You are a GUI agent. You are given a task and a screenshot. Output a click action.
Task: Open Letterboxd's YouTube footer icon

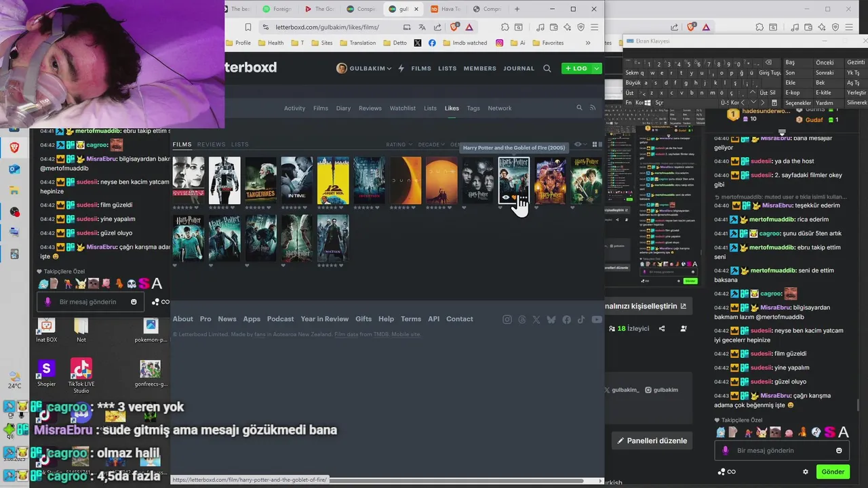pyautogui.click(x=597, y=319)
